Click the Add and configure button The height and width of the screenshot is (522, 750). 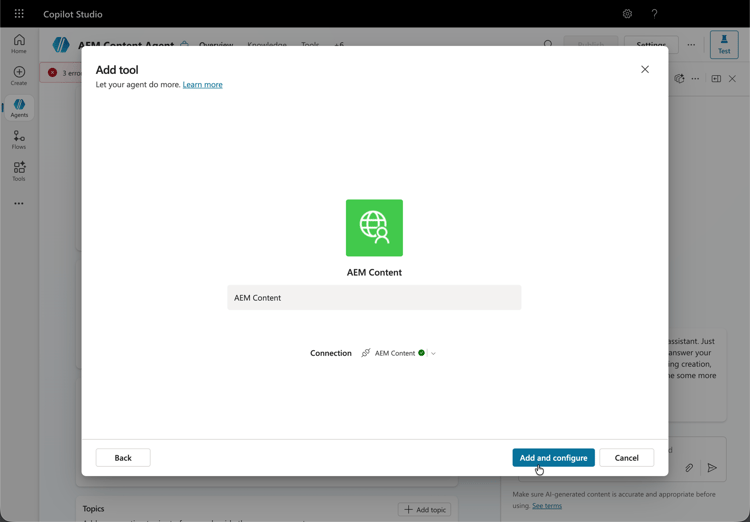pyautogui.click(x=553, y=457)
